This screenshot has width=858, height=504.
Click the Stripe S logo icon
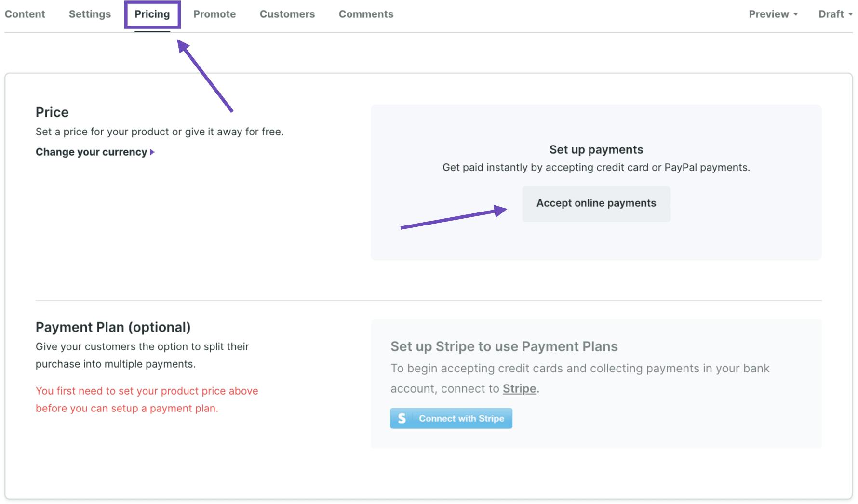402,418
